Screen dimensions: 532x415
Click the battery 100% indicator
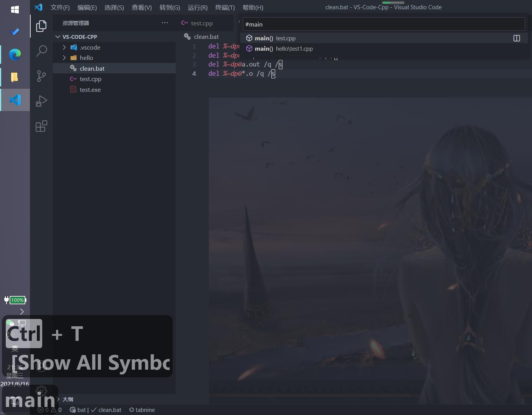[x=15, y=300]
